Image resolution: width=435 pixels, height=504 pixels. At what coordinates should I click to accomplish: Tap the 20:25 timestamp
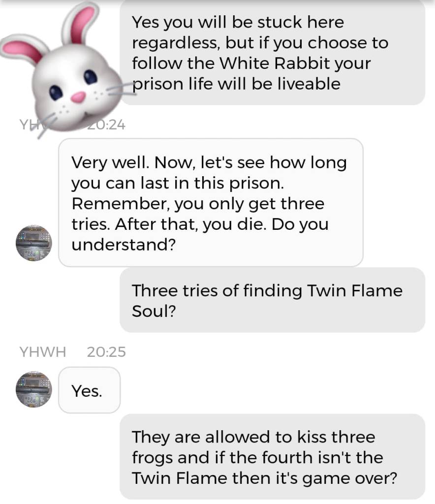[x=106, y=351]
